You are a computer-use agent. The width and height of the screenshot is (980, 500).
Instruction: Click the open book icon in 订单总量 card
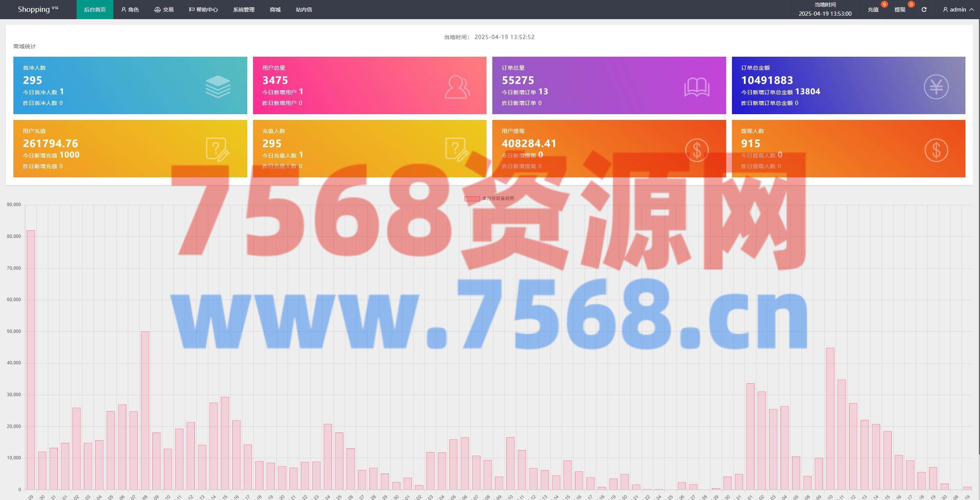click(x=697, y=87)
